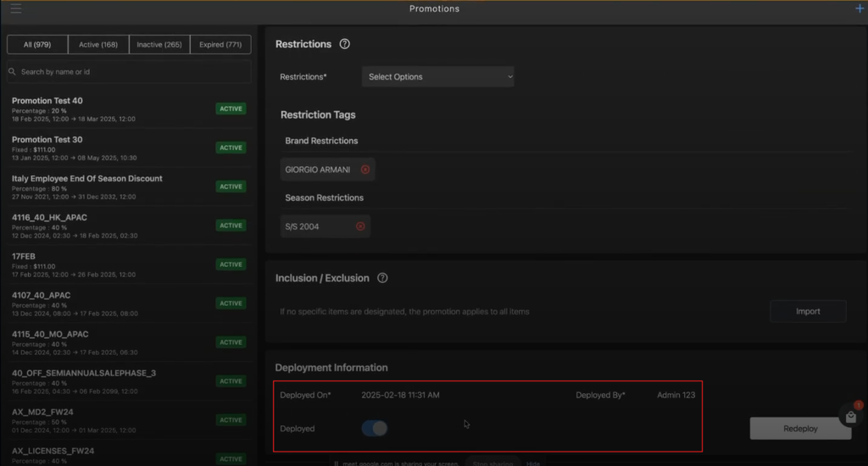Select Promotion Test 30 in the list
The height and width of the screenshot is (466, 868).
coord(129,148)
